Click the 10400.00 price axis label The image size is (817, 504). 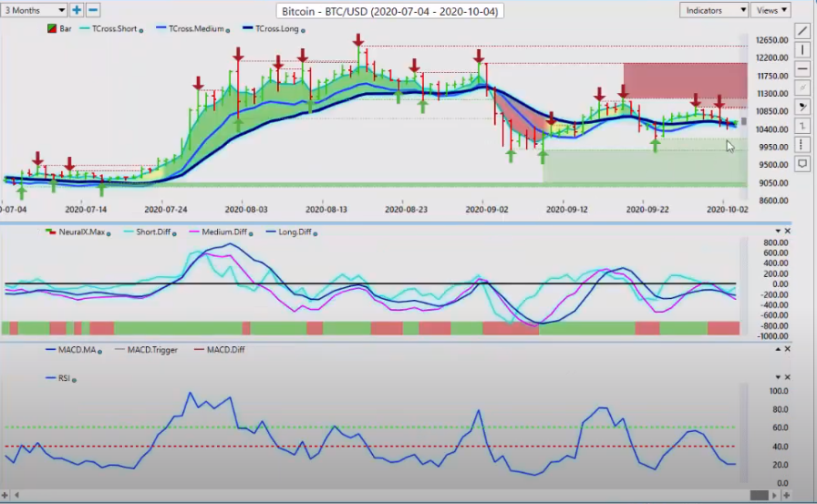point(772,129)
